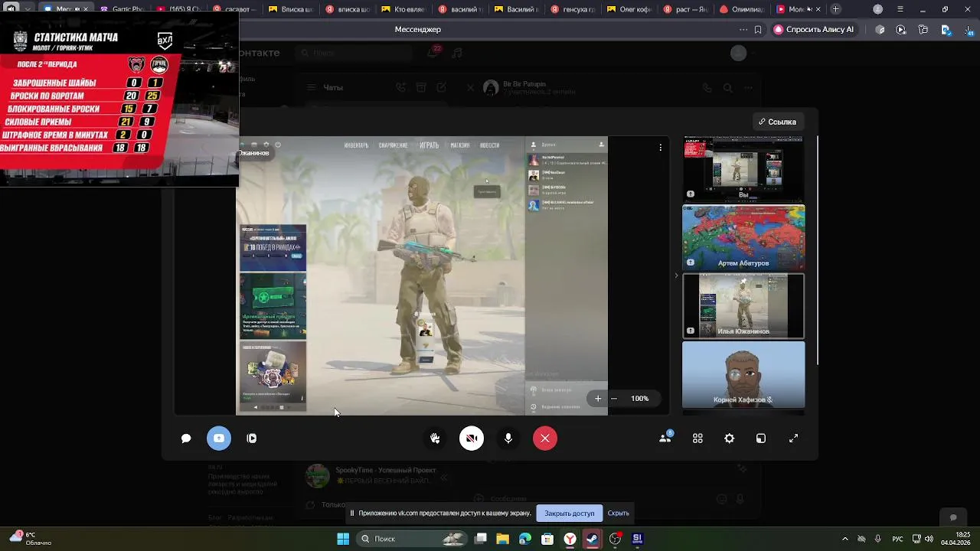
Task: Switch to the Олимпиада tab
Action: [743, 9]
